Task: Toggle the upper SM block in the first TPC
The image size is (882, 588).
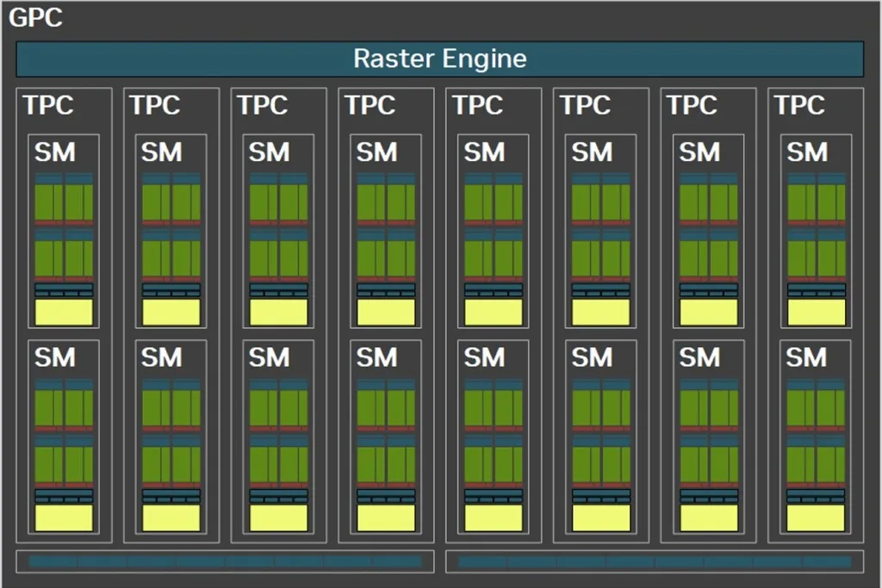Action: (63, 228)
